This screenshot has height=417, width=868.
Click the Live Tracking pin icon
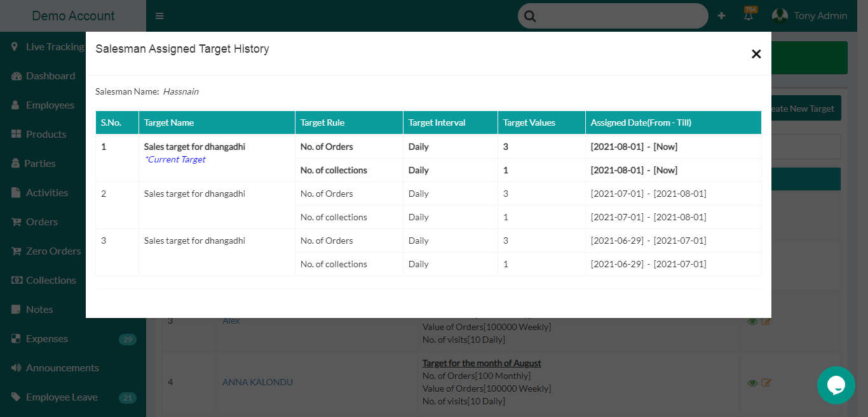[x=15, y=47]
